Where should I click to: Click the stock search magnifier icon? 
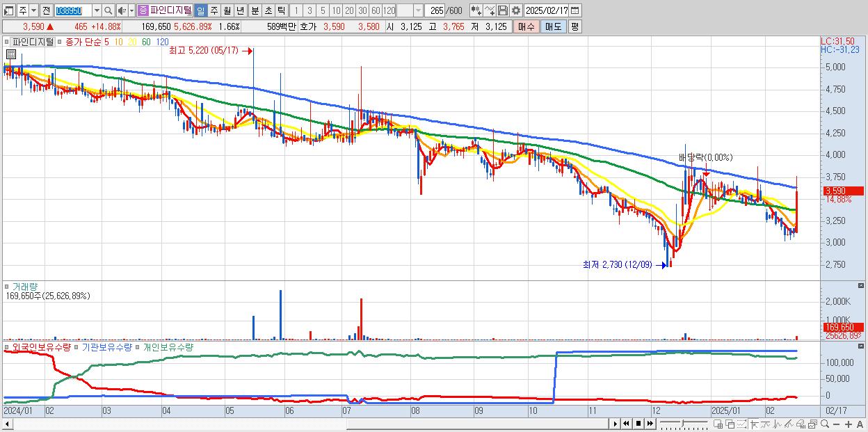click(x=108, y=10)
